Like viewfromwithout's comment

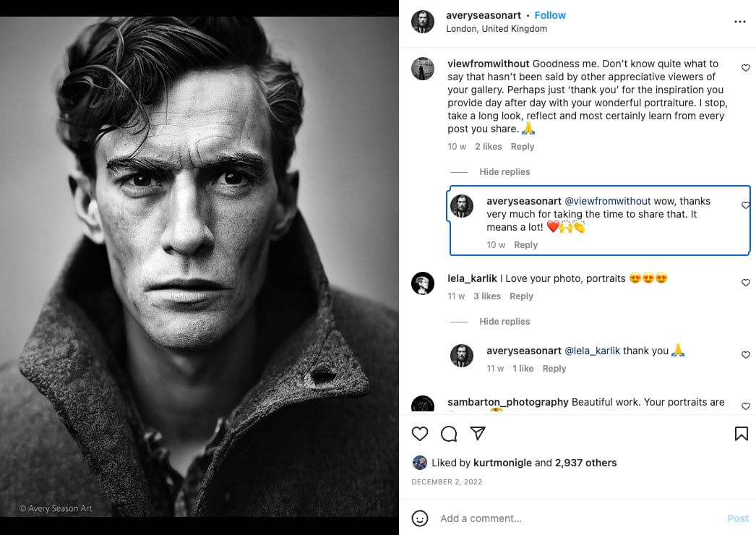click(746, 68)
